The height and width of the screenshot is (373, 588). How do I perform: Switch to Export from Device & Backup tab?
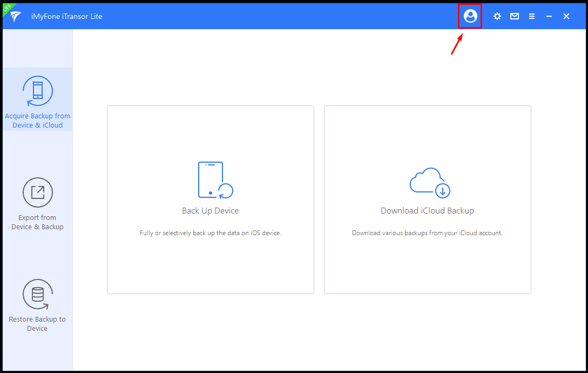[x=37, y=204]
